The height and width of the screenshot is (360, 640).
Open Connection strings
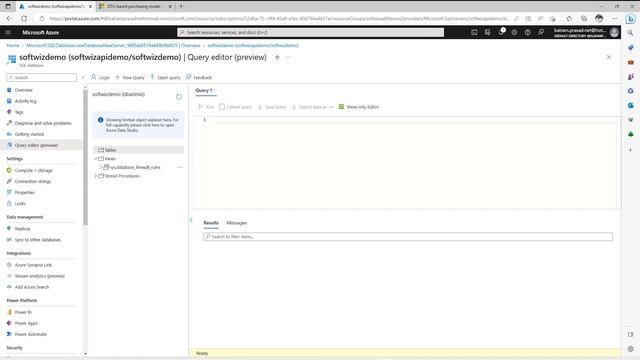pos(33,181)
